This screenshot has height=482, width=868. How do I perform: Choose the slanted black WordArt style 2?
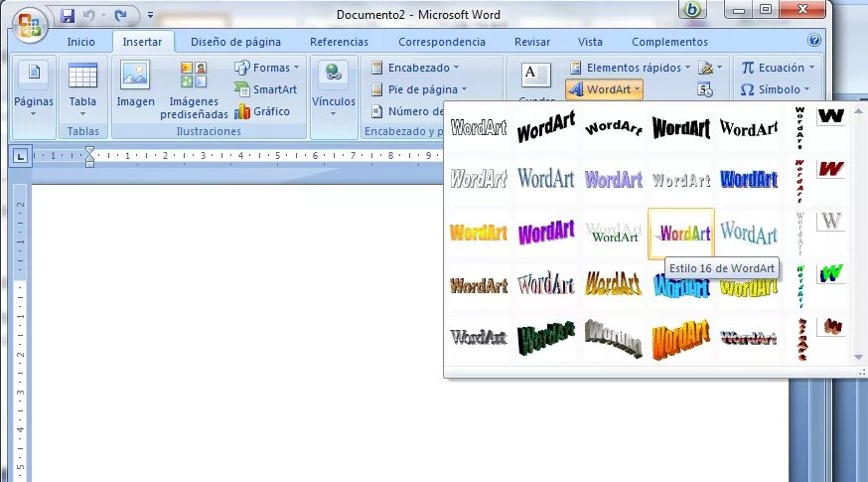546,128
